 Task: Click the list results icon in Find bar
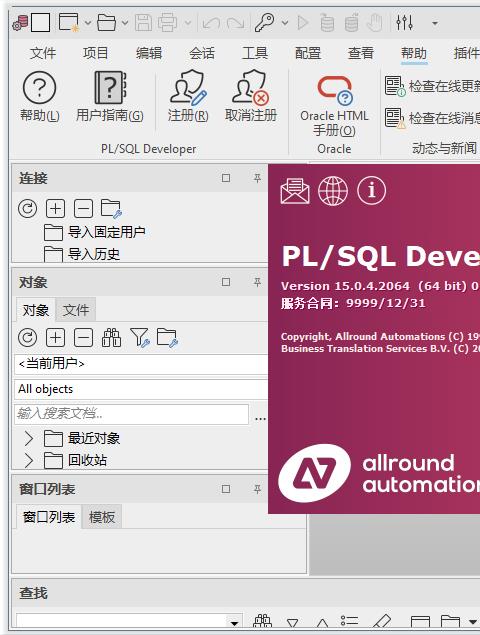350,621
